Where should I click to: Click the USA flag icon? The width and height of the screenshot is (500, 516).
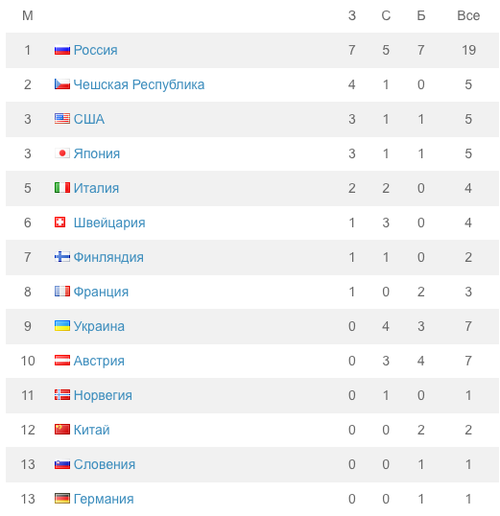click(62, 119)
